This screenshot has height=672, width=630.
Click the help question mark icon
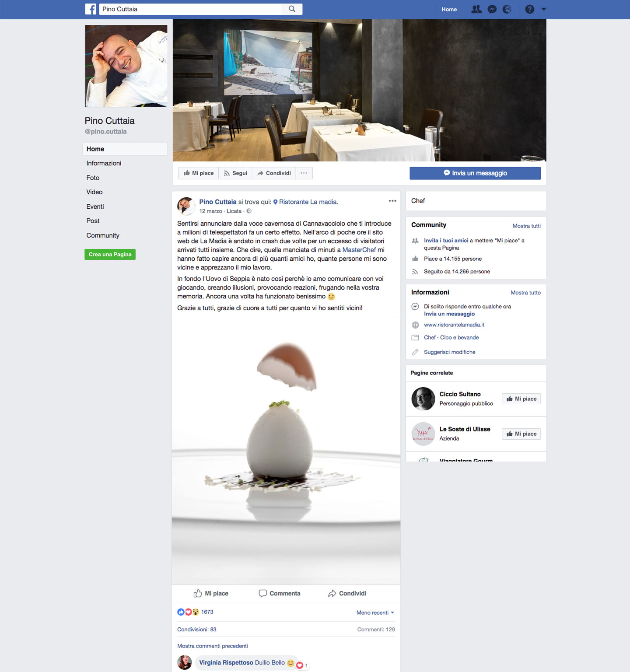coord(530,9)
